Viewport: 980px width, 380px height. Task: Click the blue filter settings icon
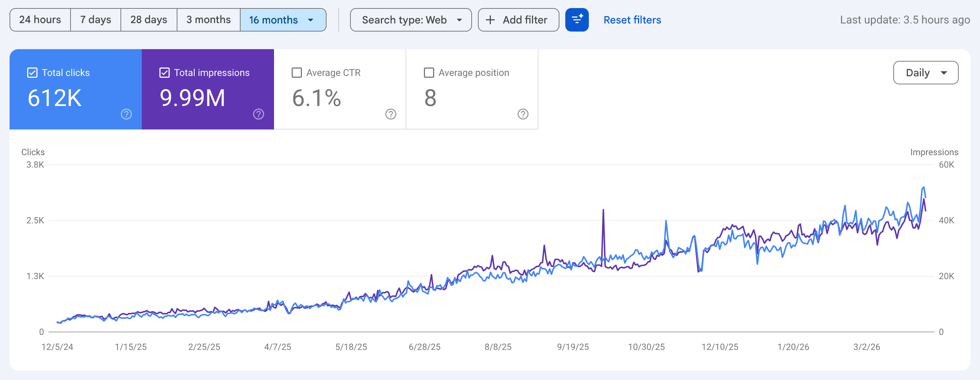pos(577,20)
